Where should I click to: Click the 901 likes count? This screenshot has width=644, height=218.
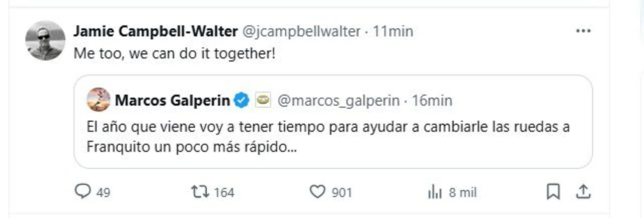tap(341, 192)
